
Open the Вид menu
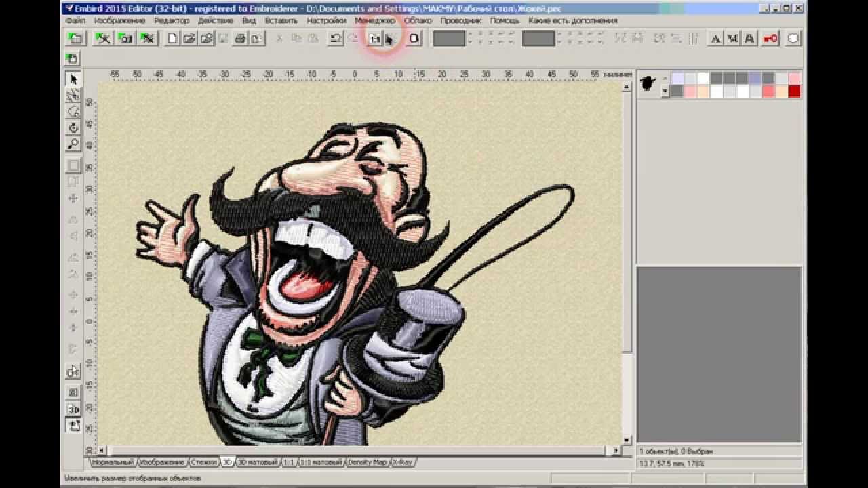(249, 21)
